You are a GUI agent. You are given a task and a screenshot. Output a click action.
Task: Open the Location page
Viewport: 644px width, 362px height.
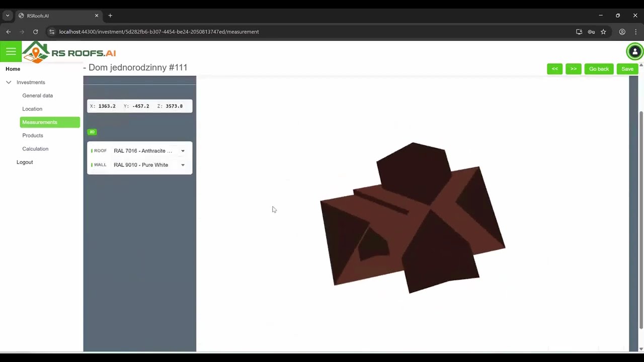[x=32, y=109]
